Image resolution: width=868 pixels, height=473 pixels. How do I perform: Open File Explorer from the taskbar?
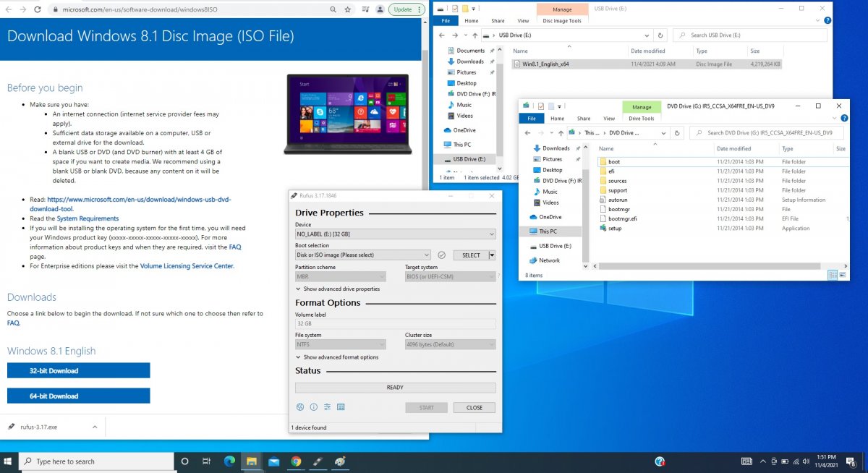point(252,461)
